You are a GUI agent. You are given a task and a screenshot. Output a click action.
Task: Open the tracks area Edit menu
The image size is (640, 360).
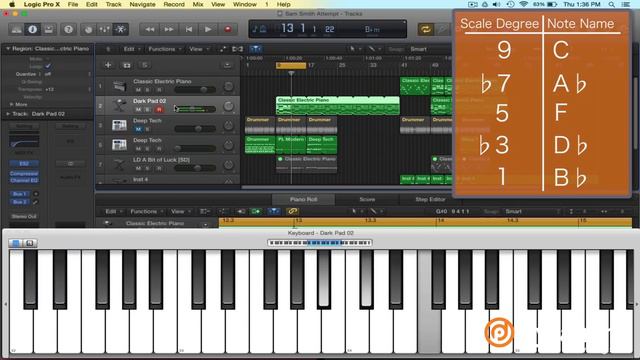[131, 49]
